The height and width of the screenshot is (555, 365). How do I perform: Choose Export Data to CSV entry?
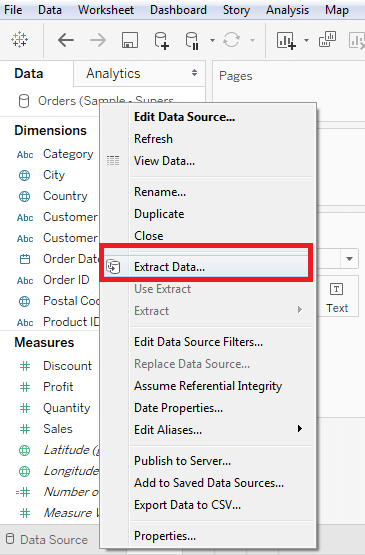click(x=187, y=505)
